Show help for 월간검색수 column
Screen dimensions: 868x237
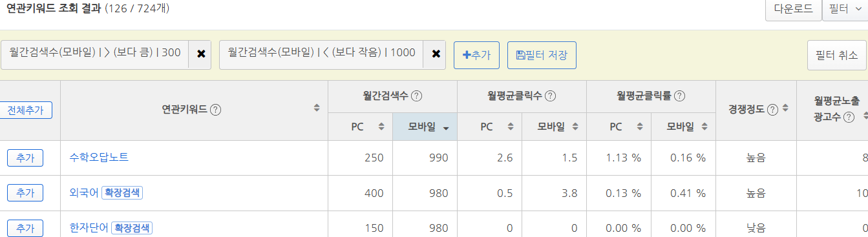coord(417,96)
